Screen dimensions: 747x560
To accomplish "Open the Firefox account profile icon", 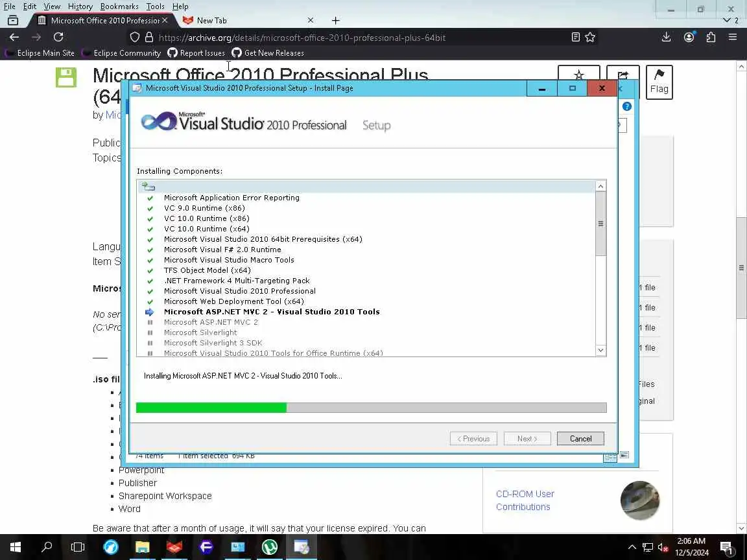I will pyautogui.click(x=689, y=37).
